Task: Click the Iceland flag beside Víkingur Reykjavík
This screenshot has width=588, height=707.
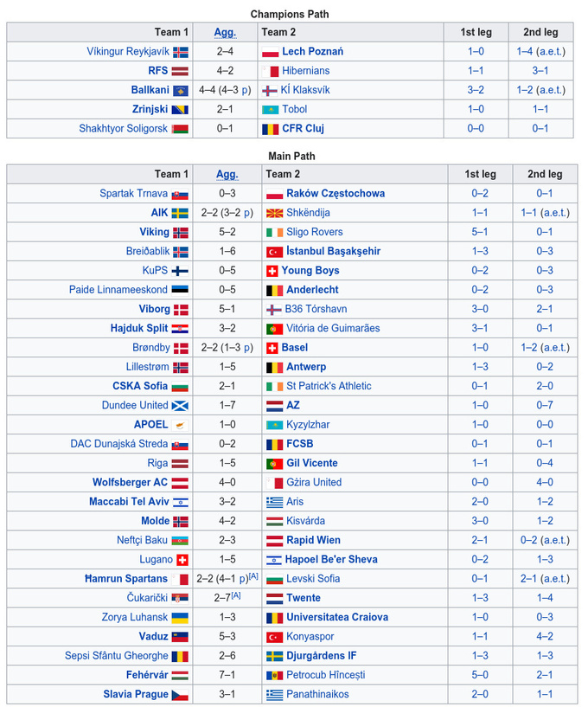Action: click(181, 52)
